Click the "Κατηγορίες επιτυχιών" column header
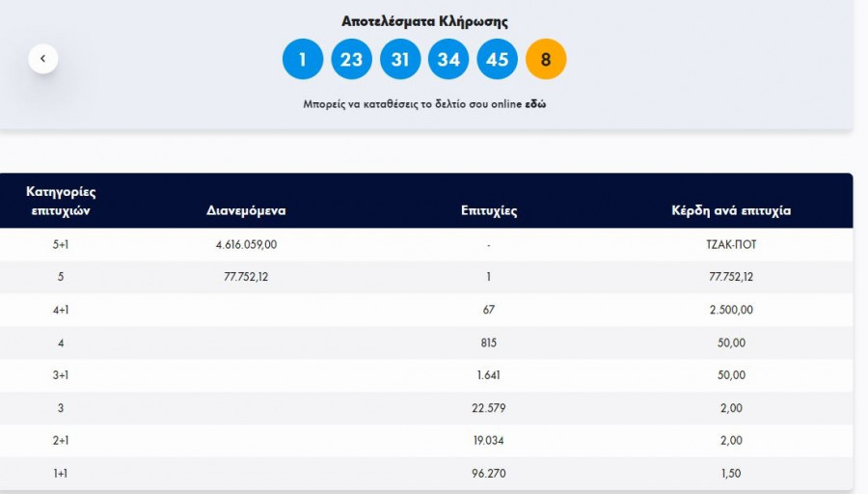Screen dimensions: 868x494 point(61,201)
